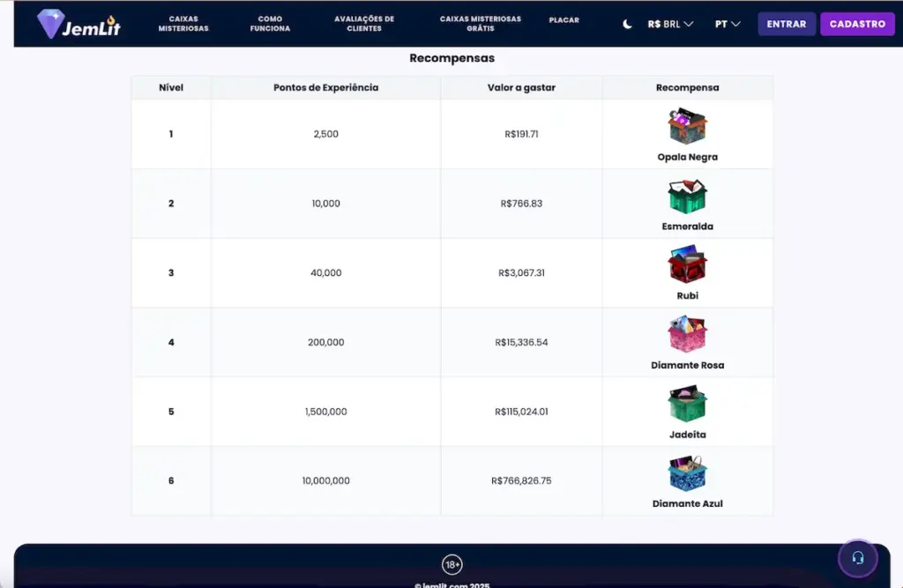Select the Opala Negra box icon

pos(687,125)
